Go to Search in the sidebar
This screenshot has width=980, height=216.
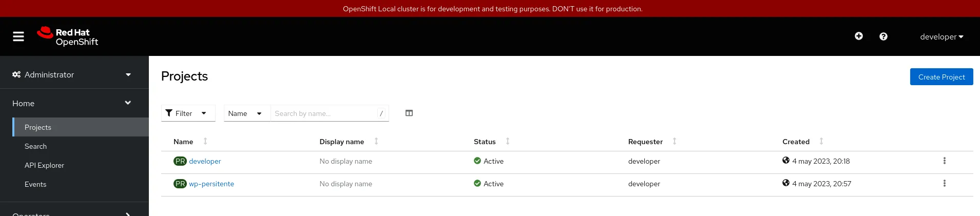point(35,146)
